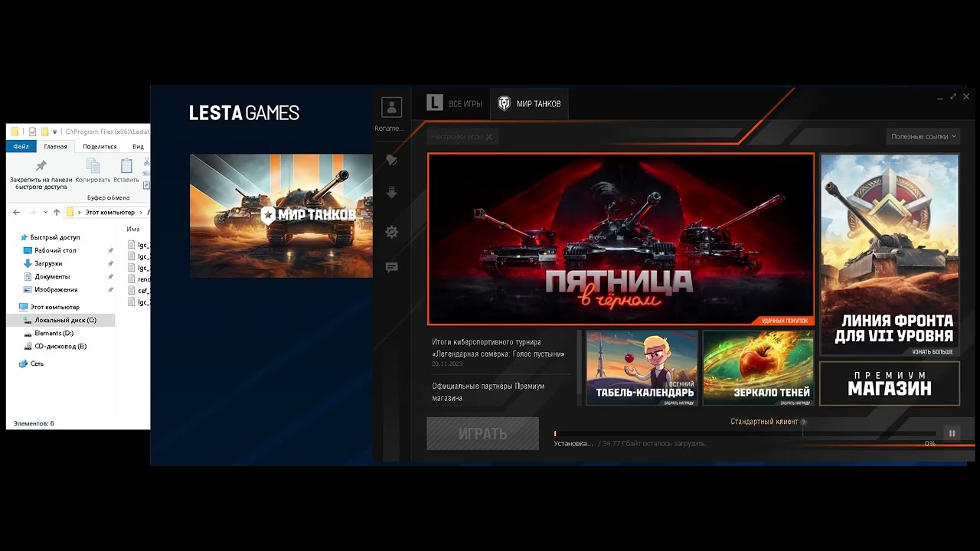Image resolution: width=980 pixels, height=551 pixels.
Task: Click the Lesta Games logo
Action: [244, 113]
